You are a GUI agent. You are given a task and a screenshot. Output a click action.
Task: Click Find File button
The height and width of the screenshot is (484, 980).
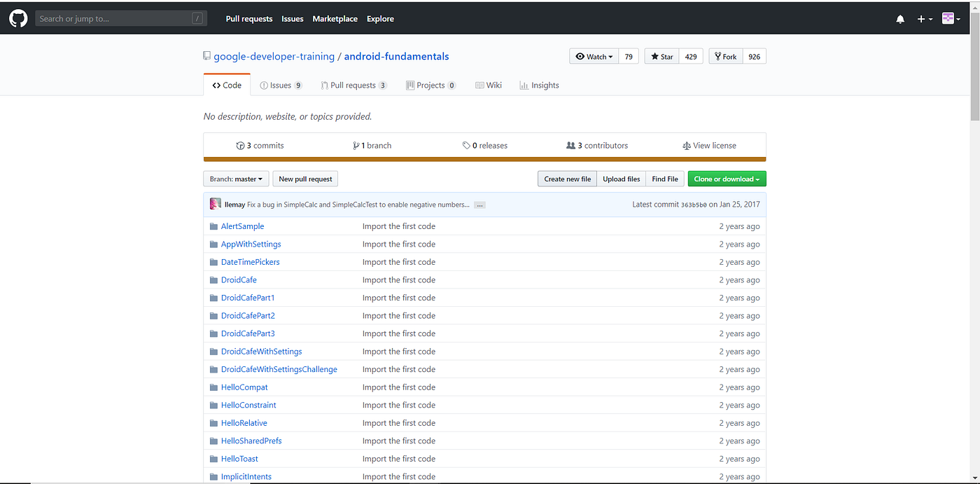point(664,179)
